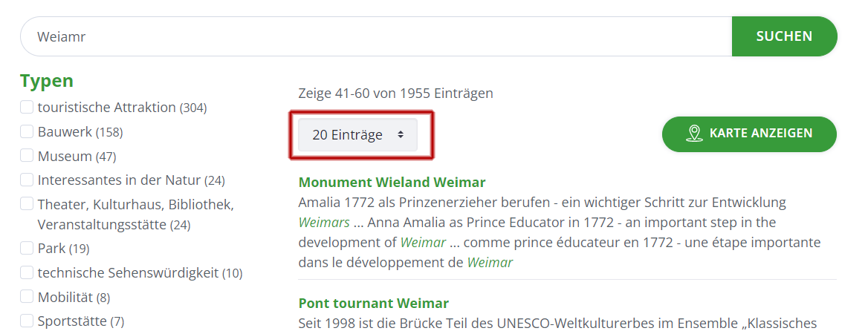The width and height of the screenshot is (868, 331).
Task: Click the Typen heading
Action: pos(47,81)
